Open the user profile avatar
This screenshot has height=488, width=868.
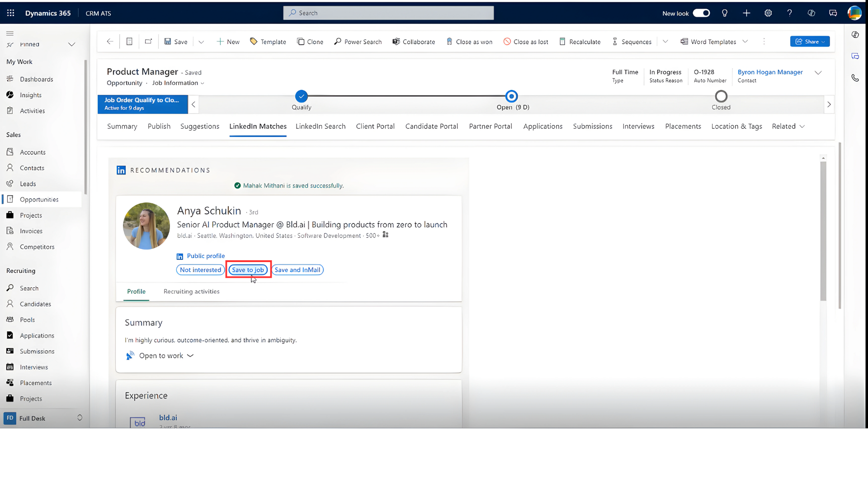[854, 13]
